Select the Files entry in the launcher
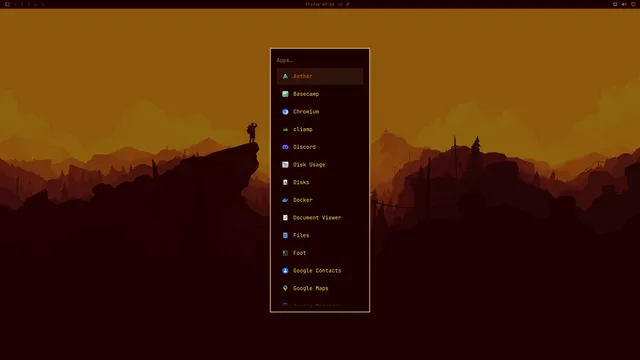The height and width of the screenshot is (360, 640). (320, 235)
